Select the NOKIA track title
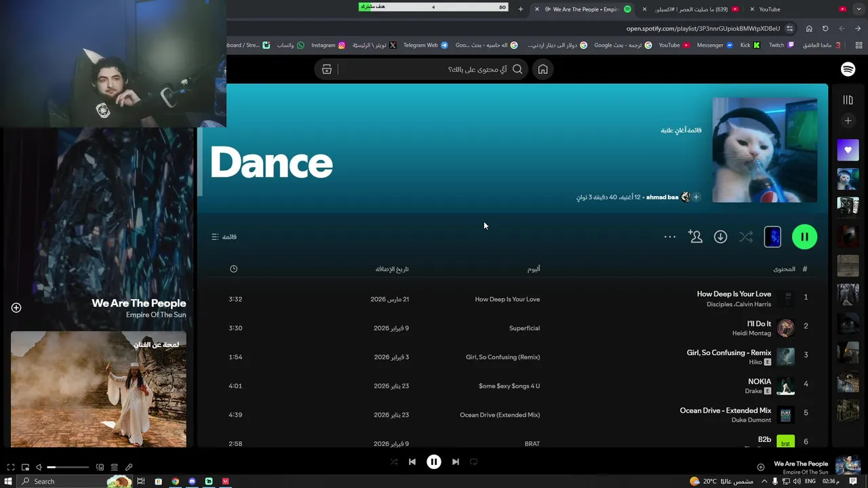The width and height of the screenshot is (868, 488). [759, 382]
